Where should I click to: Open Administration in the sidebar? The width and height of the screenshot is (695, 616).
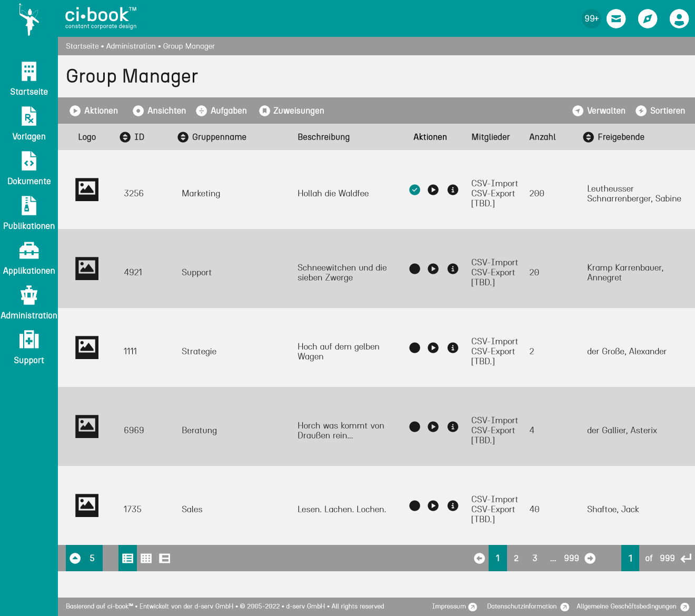click(x=29, y=304)
